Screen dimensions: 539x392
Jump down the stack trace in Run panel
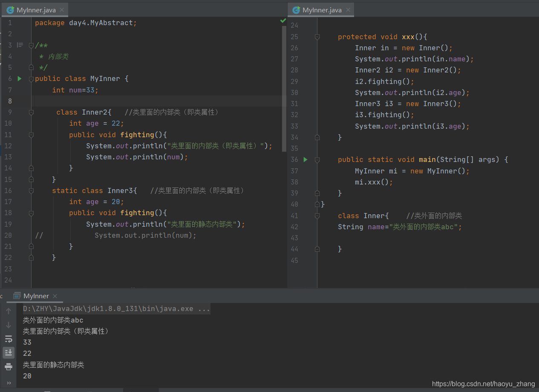pyautogui.click(x=9, y=326)
